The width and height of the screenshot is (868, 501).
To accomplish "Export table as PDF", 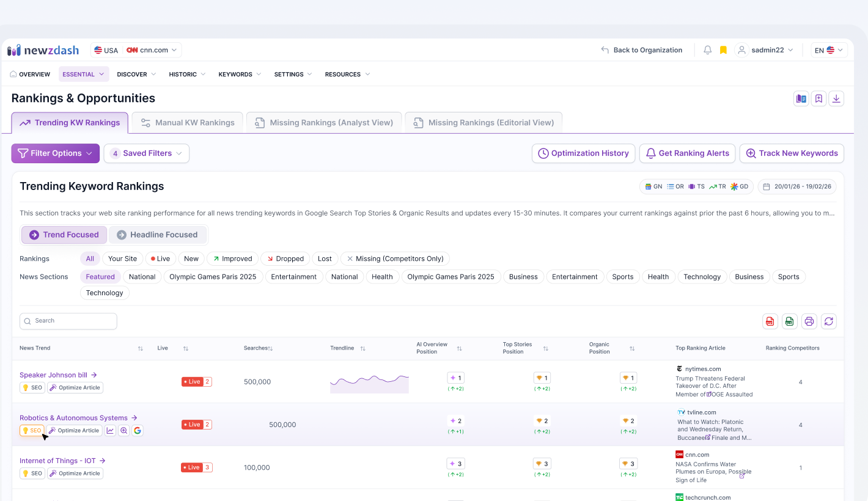I will click(x=770, y=321).
